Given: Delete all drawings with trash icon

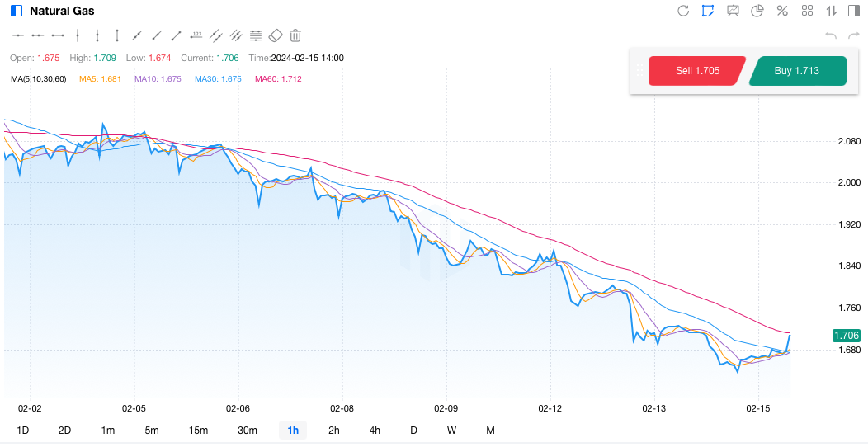Looking at the screenshot, I should [295, 35].
